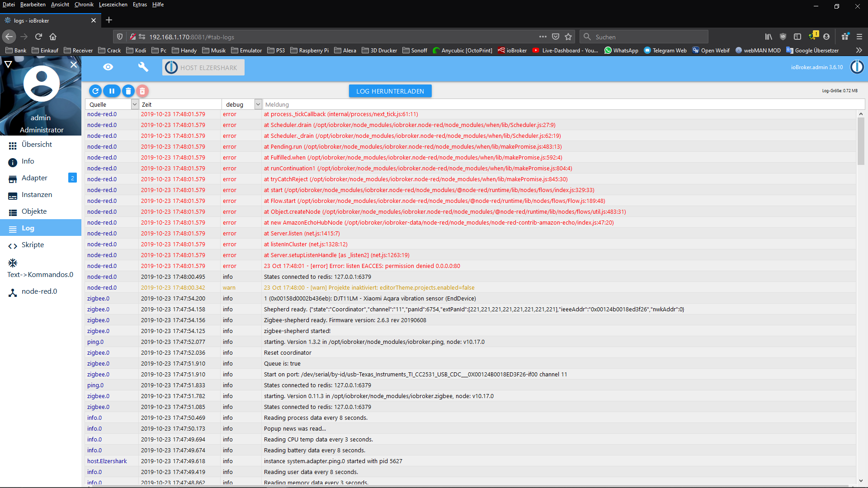Clear the log list with the blue trash icon
Screen dimensions: 868x488
coord(128,91)
